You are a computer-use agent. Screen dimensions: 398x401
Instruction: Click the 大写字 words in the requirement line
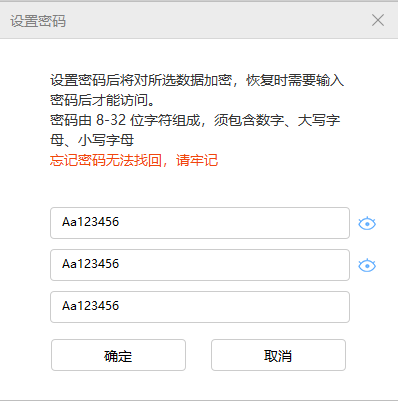(319, 120)
